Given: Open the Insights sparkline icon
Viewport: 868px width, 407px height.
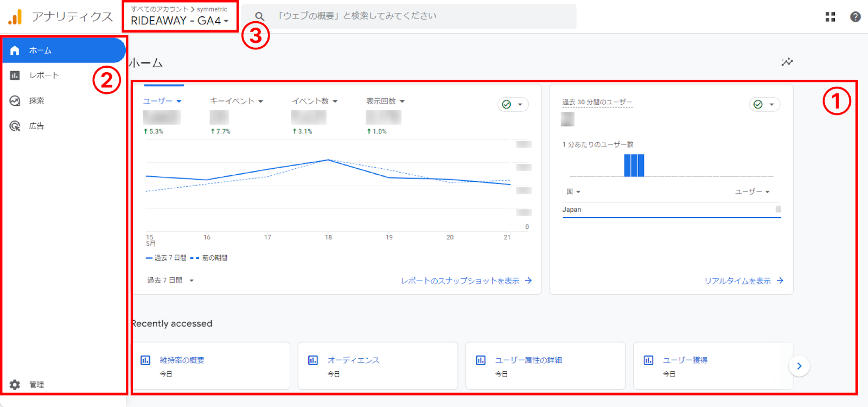Looking at the screenshot, I should [x=787, y=62].
